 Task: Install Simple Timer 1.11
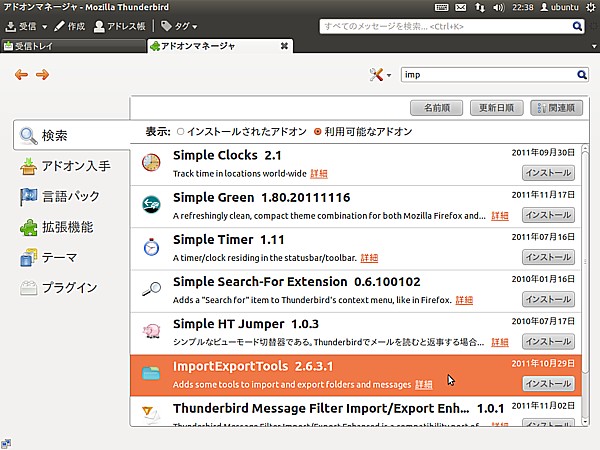click(x=548, y=257)
